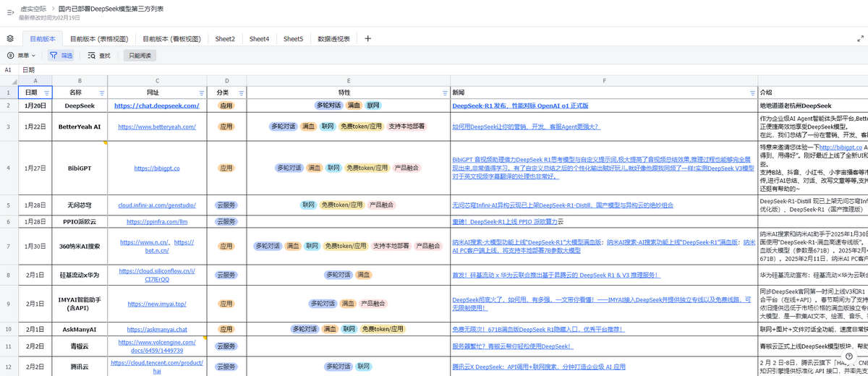Select the 无问芯穹 name cell
Viewport: 868px width, 376px height.
tap(80, 205)
